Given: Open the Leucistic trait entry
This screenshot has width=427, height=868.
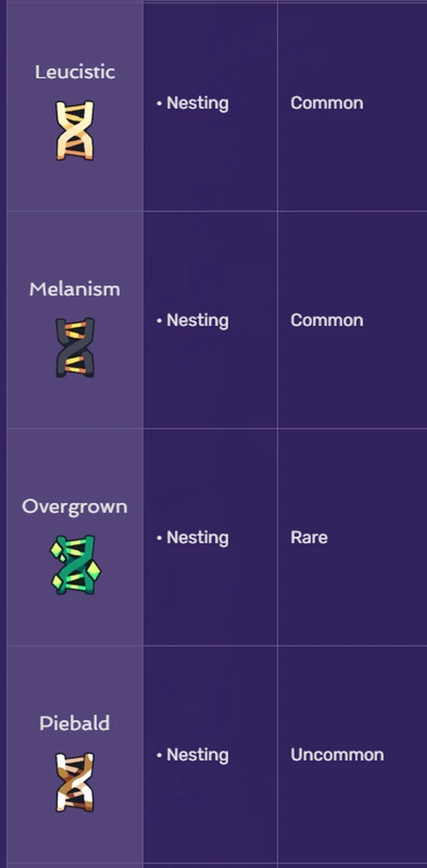Looking at the screenshot, I should click(x=74, y=72).
